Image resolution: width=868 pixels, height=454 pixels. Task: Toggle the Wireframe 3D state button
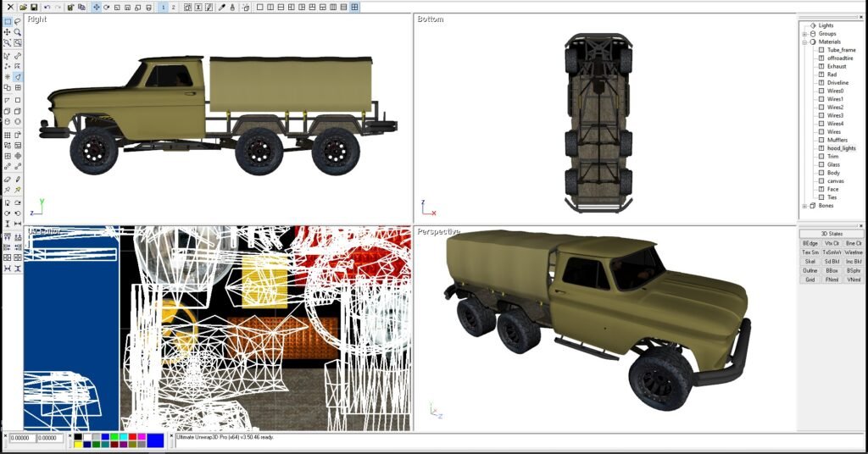[x=854, y=252]
